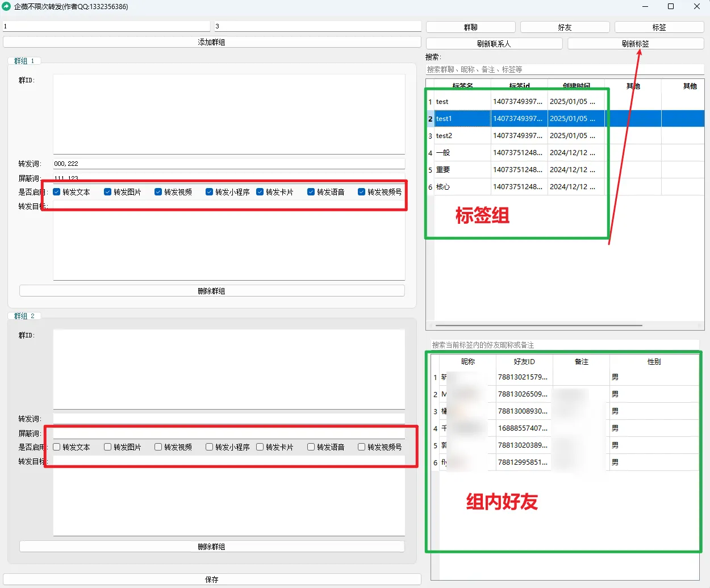
Task: Select the 核心 tag row
Action: [x=462, y=187]
